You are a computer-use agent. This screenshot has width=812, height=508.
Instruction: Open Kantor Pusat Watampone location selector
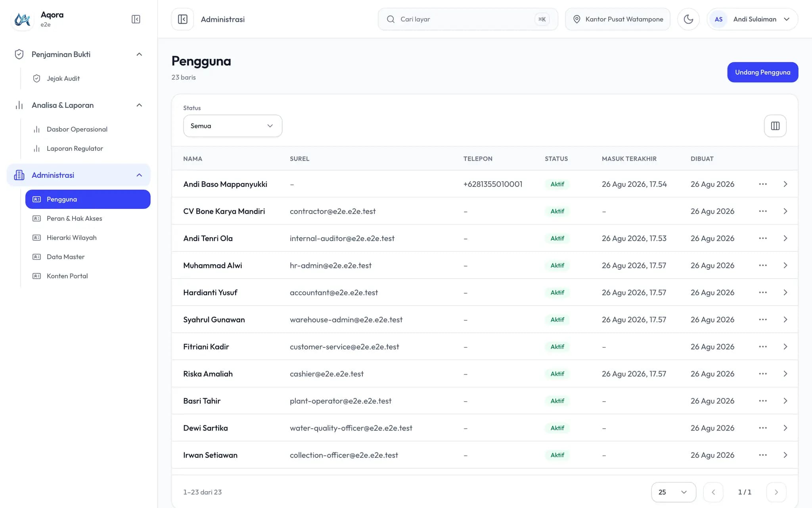pyautogui.click(x=617, y=19)
